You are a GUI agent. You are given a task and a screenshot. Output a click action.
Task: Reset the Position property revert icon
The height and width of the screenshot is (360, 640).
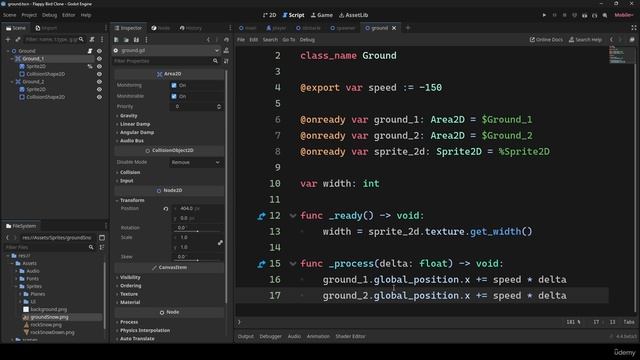pos(166,209)
